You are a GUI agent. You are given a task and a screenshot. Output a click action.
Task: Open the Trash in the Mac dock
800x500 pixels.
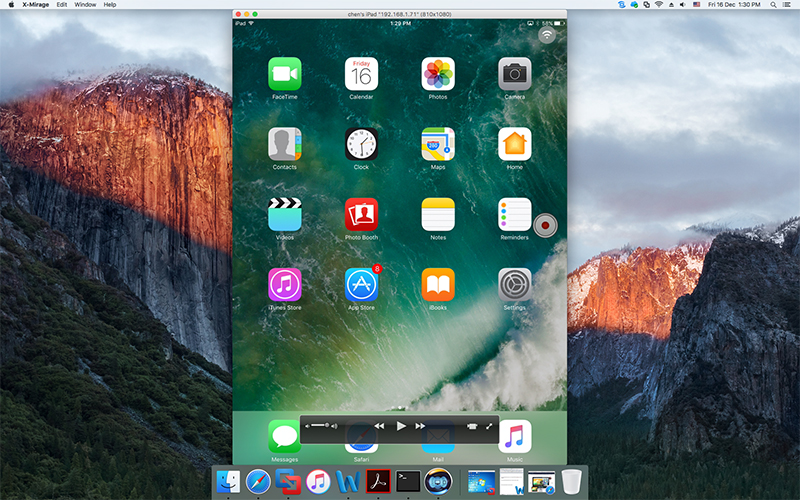[571, 482]
